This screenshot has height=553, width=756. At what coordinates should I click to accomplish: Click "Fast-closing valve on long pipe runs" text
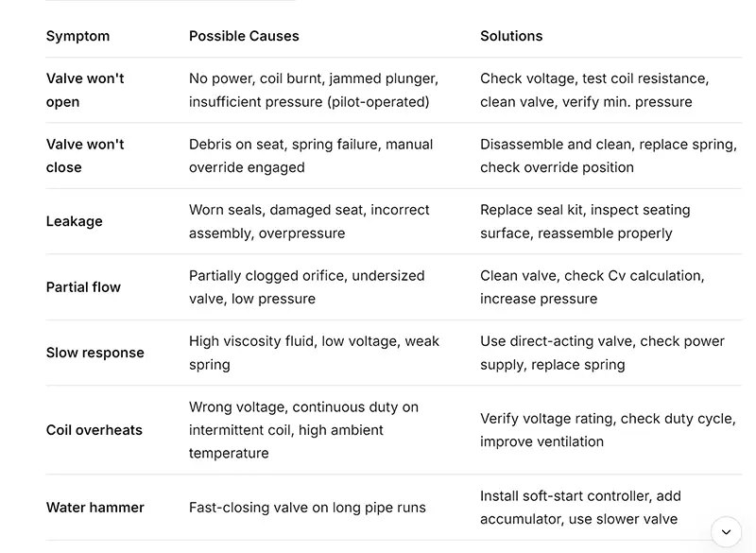307,508
